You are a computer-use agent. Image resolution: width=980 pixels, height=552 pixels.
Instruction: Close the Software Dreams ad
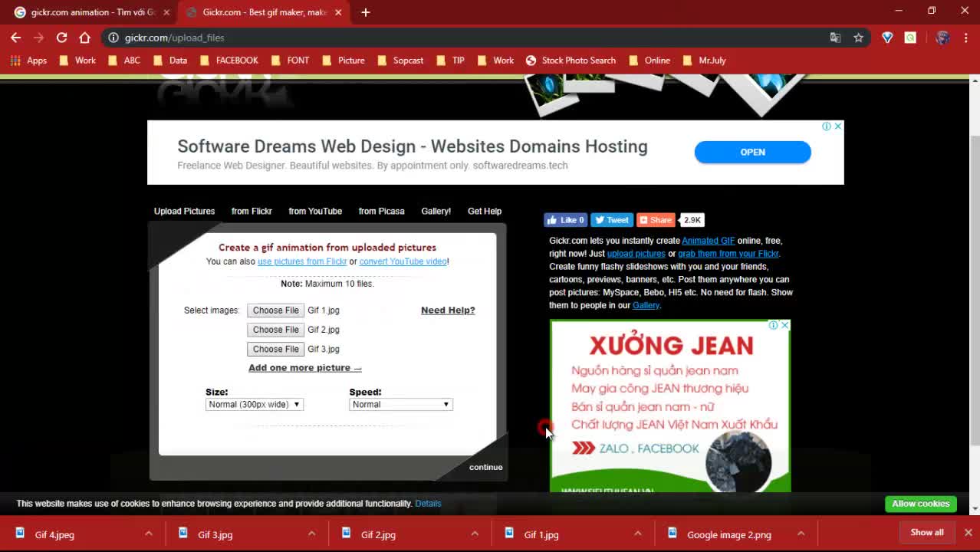coord(838,127)
